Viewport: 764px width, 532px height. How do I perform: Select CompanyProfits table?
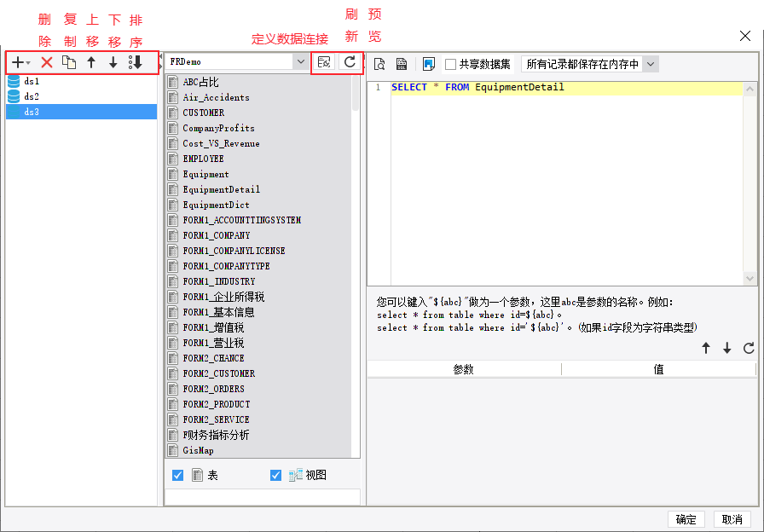(x=258, y=128)
